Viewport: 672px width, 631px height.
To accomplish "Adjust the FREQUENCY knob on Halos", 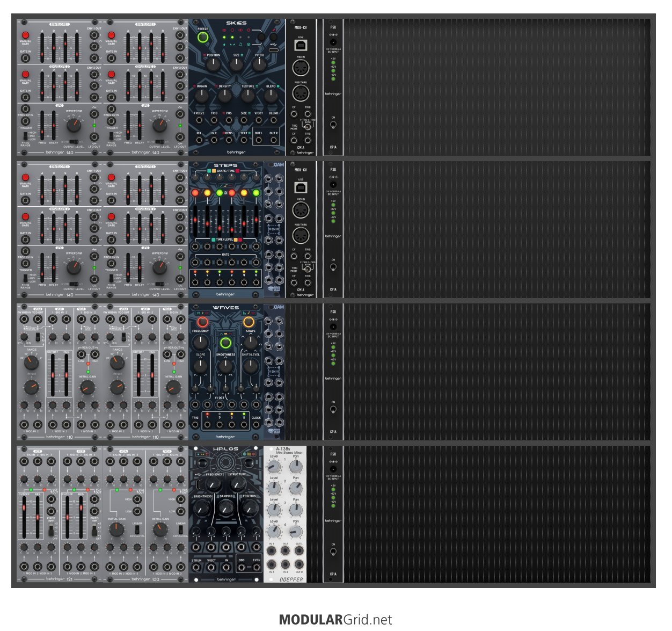I will [213, 485].
